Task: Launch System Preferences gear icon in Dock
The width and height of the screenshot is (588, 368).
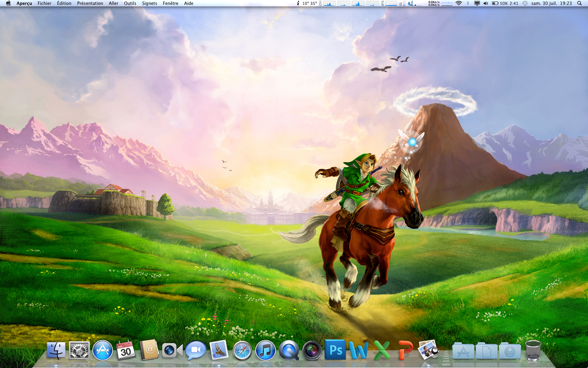Action: click(x=79, y=350)
